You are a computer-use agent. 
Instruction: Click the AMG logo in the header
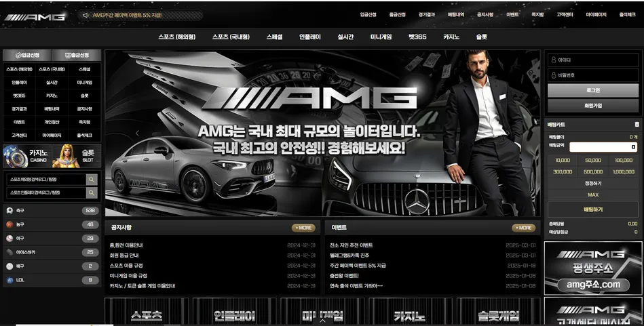[x=35, y=17]
